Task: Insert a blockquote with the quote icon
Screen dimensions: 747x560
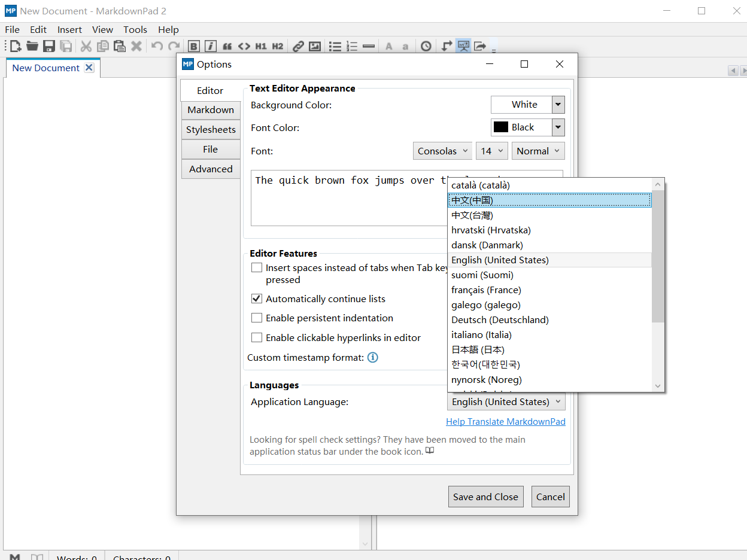Action: (x=227, y=46)
